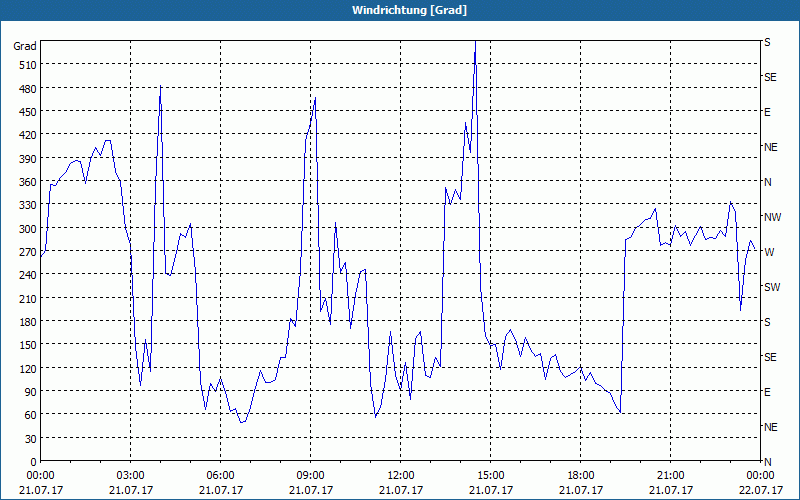Click the 510 value on the degree axis
The image size is (800, 500).
[28, 65]
